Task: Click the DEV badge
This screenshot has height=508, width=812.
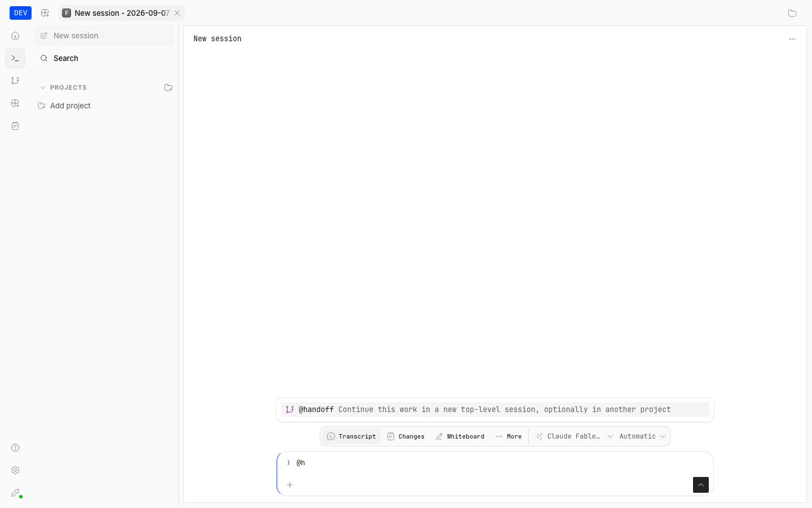Action: [20, 13]
